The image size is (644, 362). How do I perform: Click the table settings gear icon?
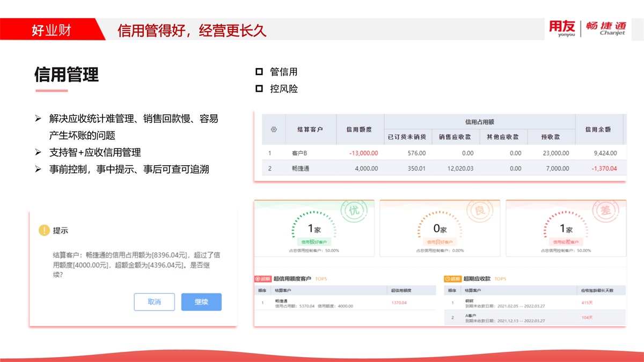point(274,129)
